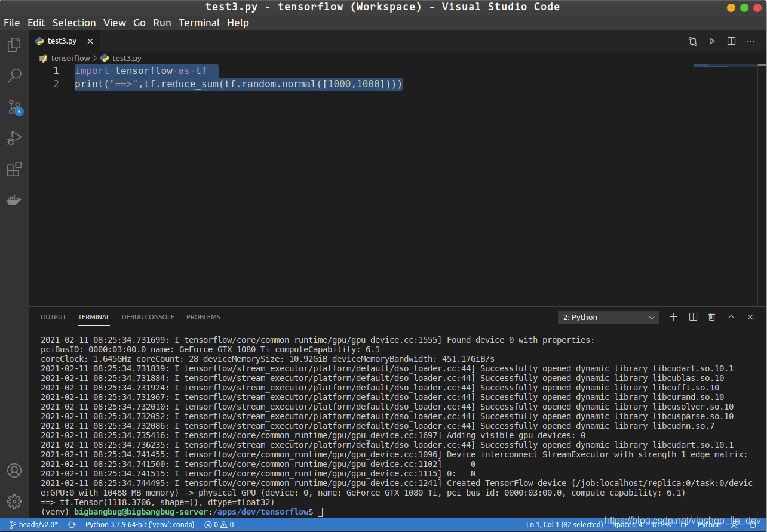Maximize panel size with up chevron
Screen dimensions: 767x532
click(731, 317)
